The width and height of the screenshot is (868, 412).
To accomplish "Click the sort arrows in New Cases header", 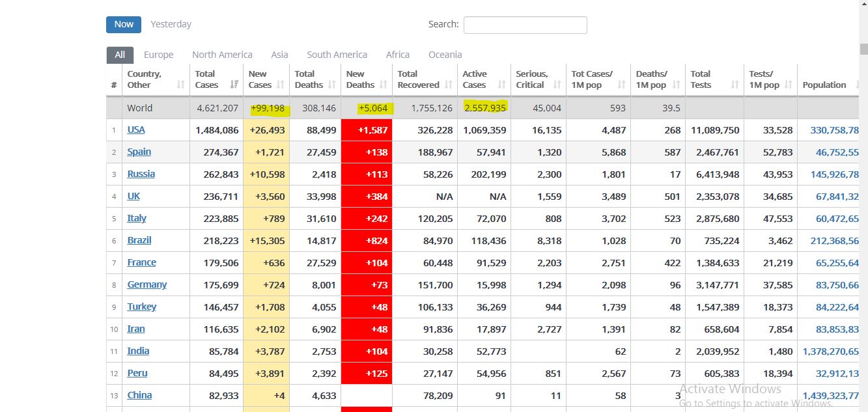I will [281, 85].
